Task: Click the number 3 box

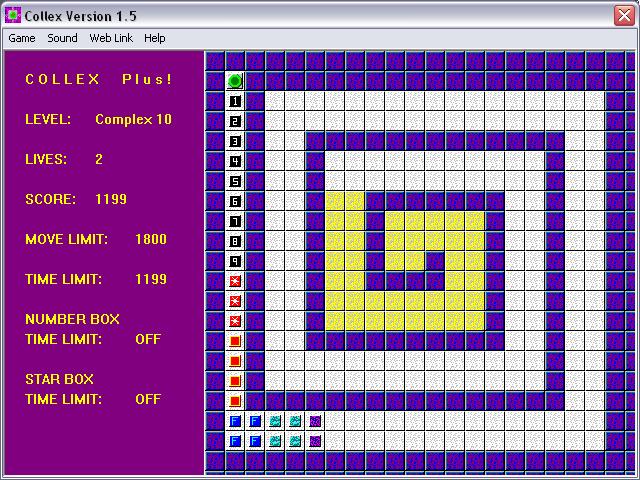Action: click(235, 141)
